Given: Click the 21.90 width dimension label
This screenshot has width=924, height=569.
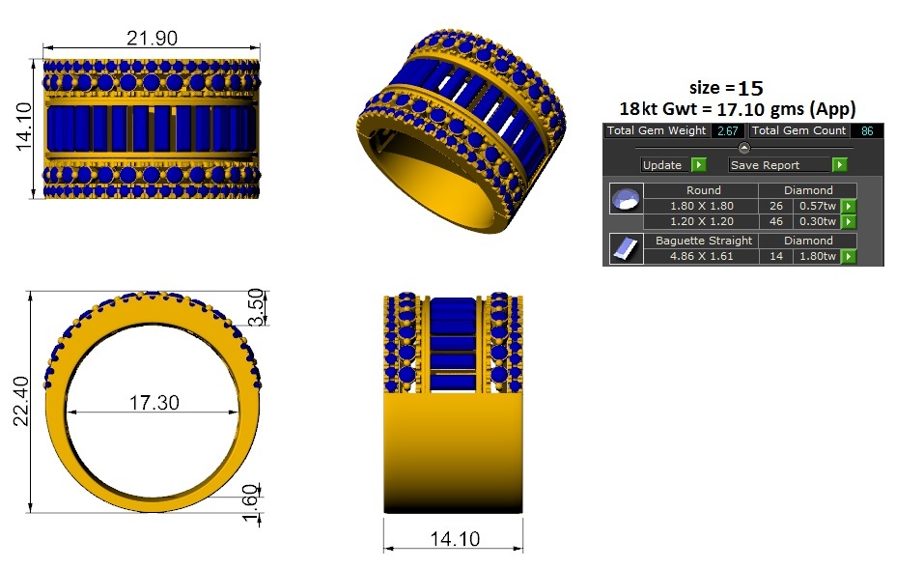Looking at the screenshot, I should pyautogui.click(x=152, y=38).
